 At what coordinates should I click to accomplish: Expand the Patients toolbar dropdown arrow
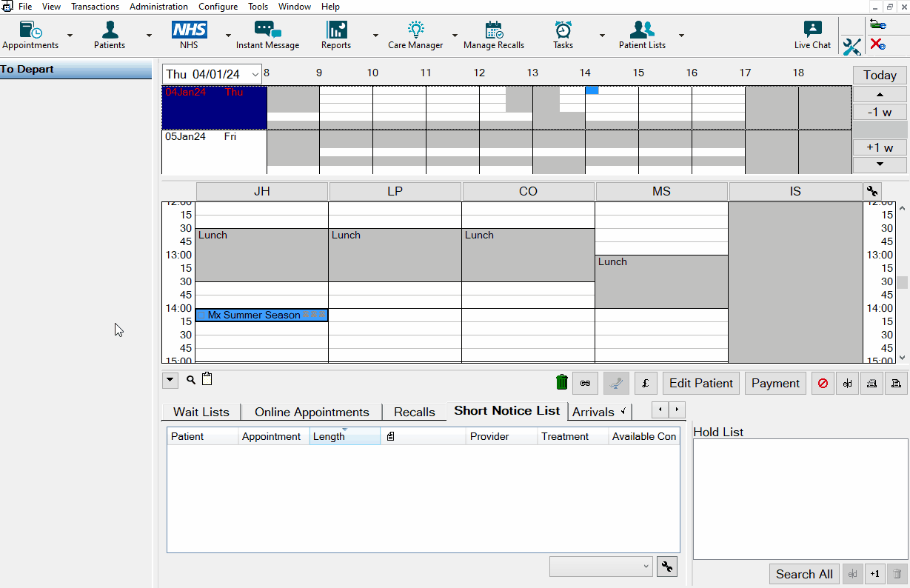coord(149,36)
